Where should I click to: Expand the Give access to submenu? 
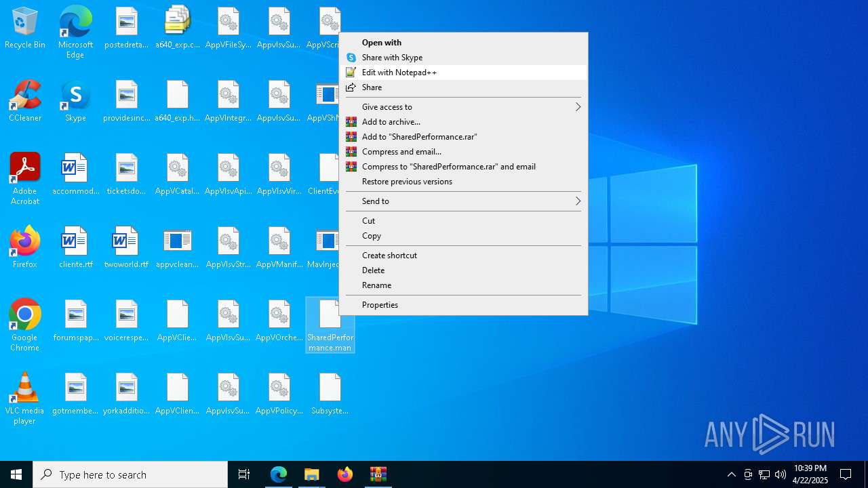(x=463, y=107)
